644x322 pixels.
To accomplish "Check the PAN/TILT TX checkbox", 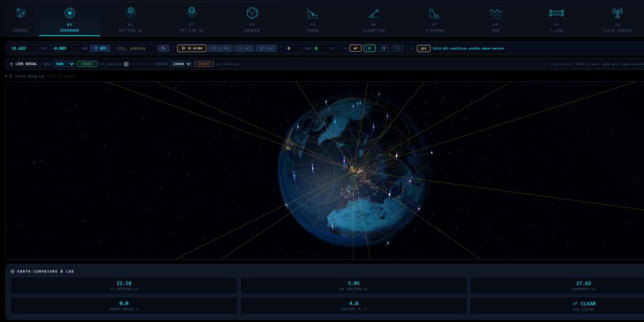I will pos(126,64).
